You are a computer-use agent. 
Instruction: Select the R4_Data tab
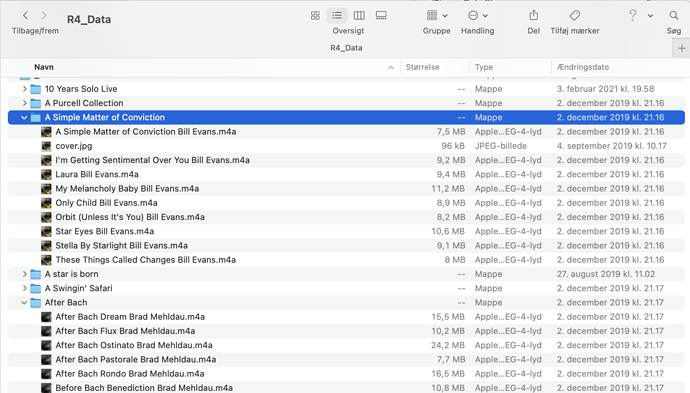[346, 48]
